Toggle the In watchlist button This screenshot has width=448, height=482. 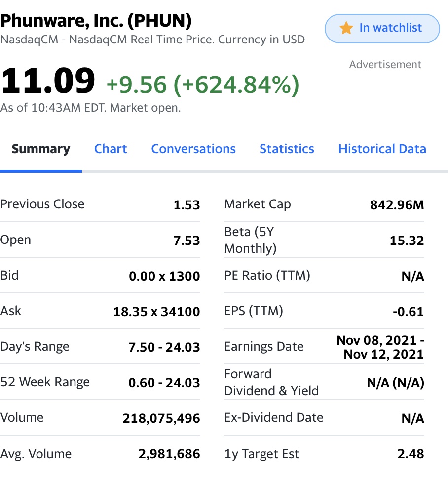[x=382, y=28]
